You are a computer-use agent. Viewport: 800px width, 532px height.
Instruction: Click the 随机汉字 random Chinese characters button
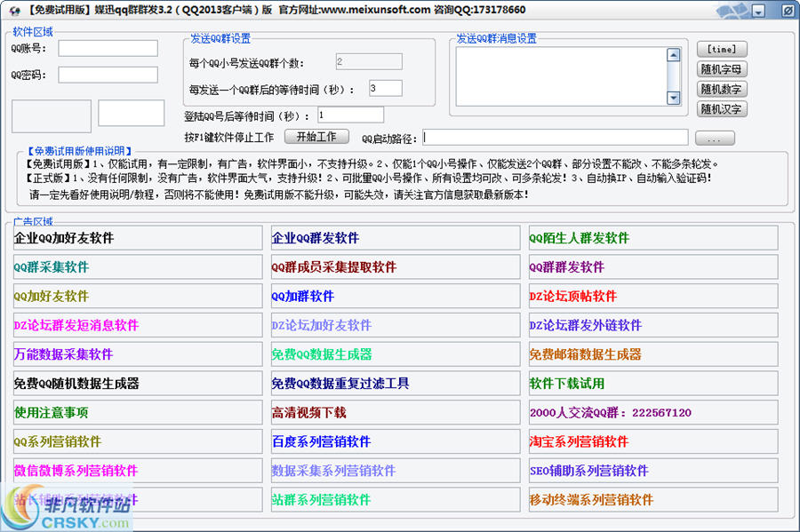point(722,108)
